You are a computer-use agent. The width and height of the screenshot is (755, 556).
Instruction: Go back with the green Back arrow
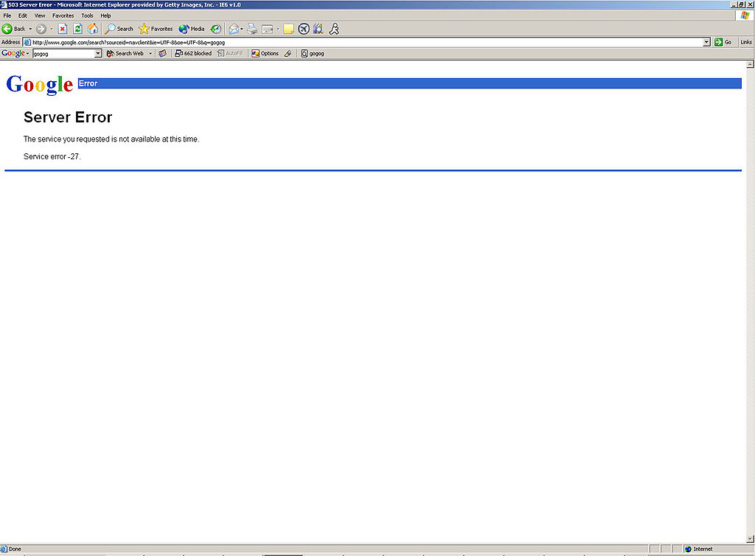(13, 29)
